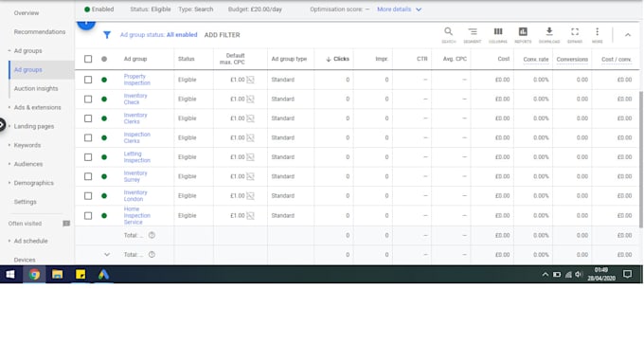Expand the Total row chevron
644x362 pixels.
[x=107, y=255]
